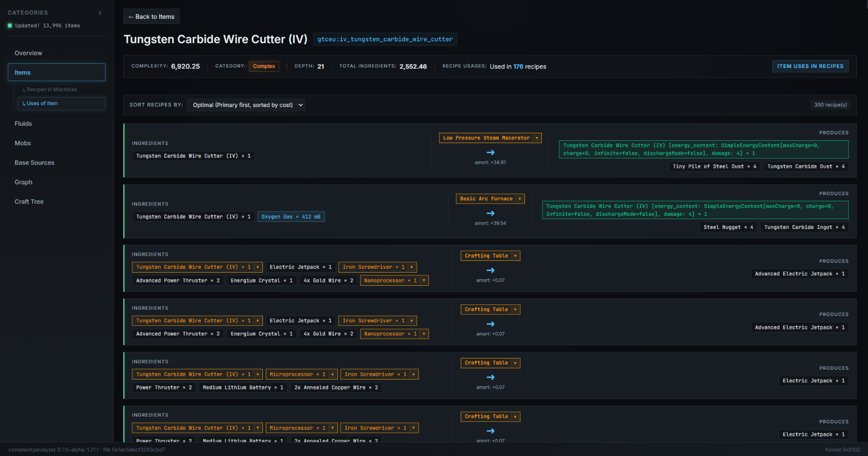Image resolution: width=868 pixels, height=456 pixels.
Task: Click Item Uses In Recipes button
Action: 810,66
